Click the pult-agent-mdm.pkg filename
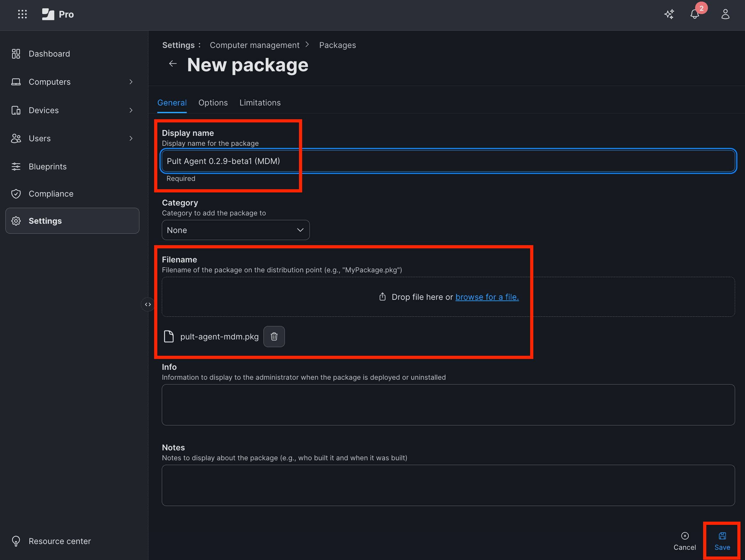The height and width of the screenshot is (560, 745). point(219,336)
